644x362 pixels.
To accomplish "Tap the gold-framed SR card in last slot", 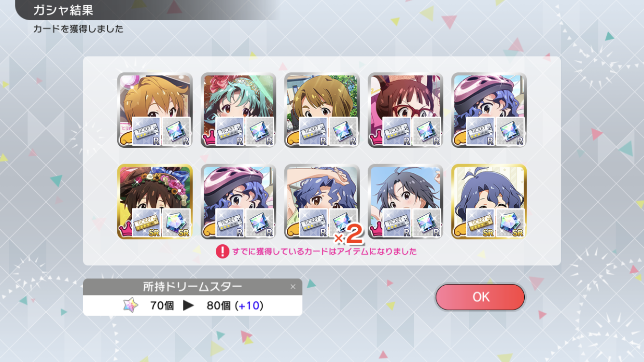I will coord(489,202).
